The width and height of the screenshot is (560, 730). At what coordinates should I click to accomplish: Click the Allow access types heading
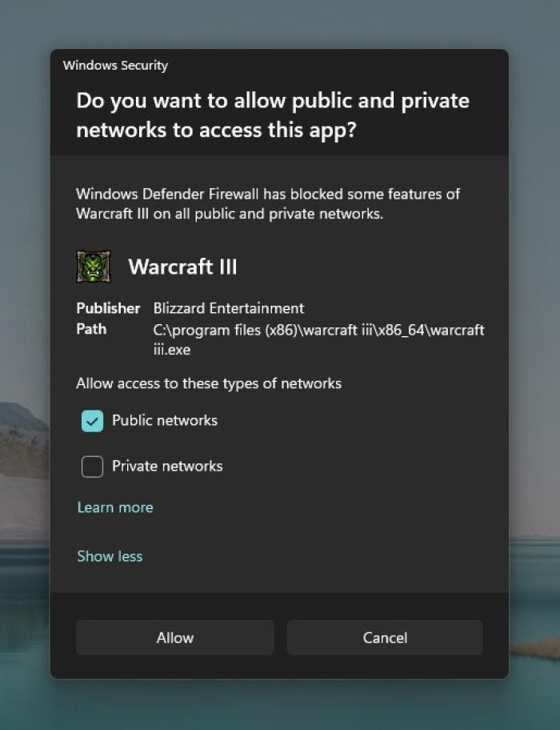(x=208, y=383)
